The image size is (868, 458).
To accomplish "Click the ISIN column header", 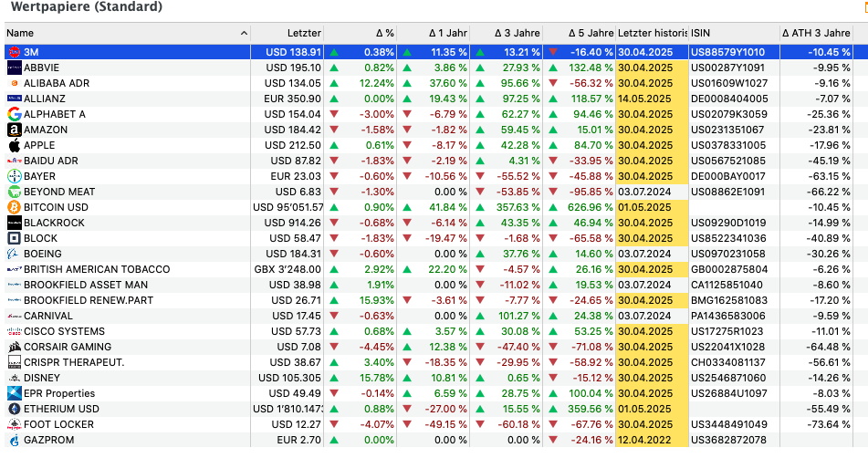I will point(701,33).
